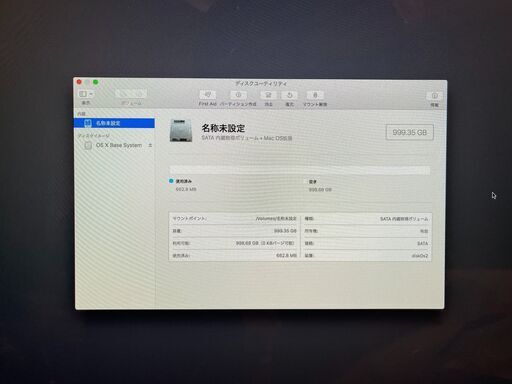Click the ディスクユーティリティ window title
Image resolution: width=512 pixels, height=384 pixels.
click(x=261, y=84)
